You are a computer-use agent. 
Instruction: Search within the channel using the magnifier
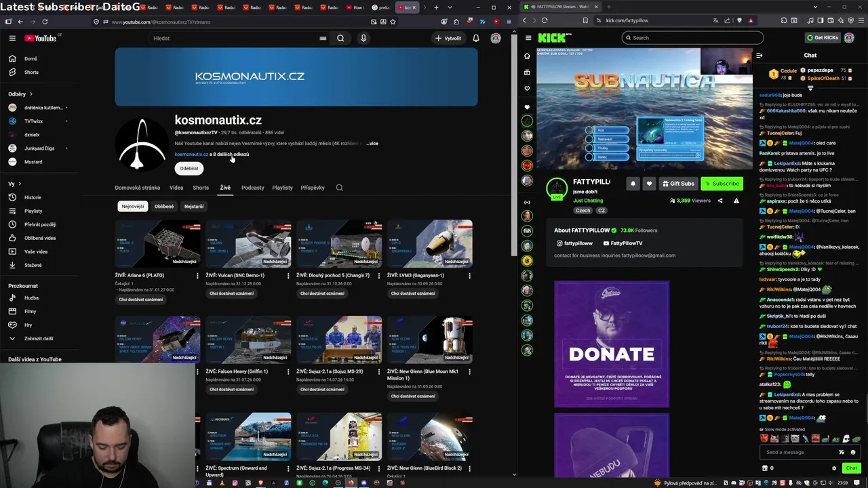tap(339, 188)
